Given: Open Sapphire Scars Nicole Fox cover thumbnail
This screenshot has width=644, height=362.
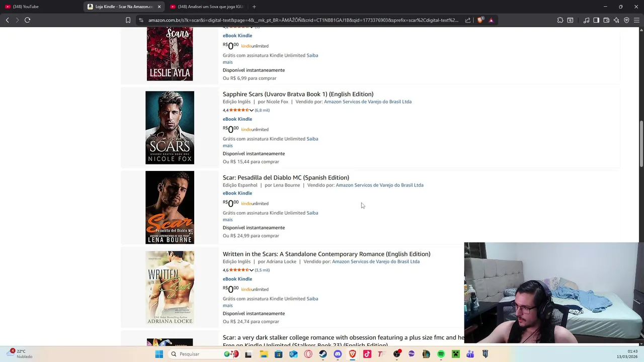Looking at the screenshot, I should [170, 128].
